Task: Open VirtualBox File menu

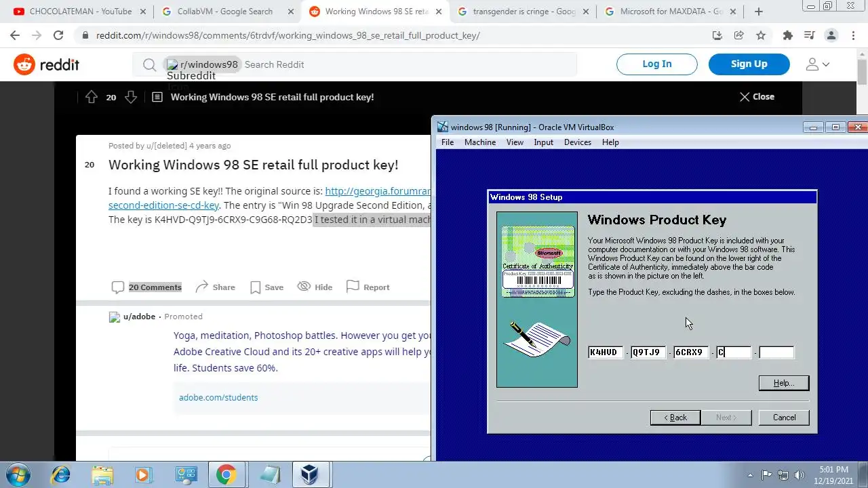Action: pyautogui.click(x=448, y=142)
